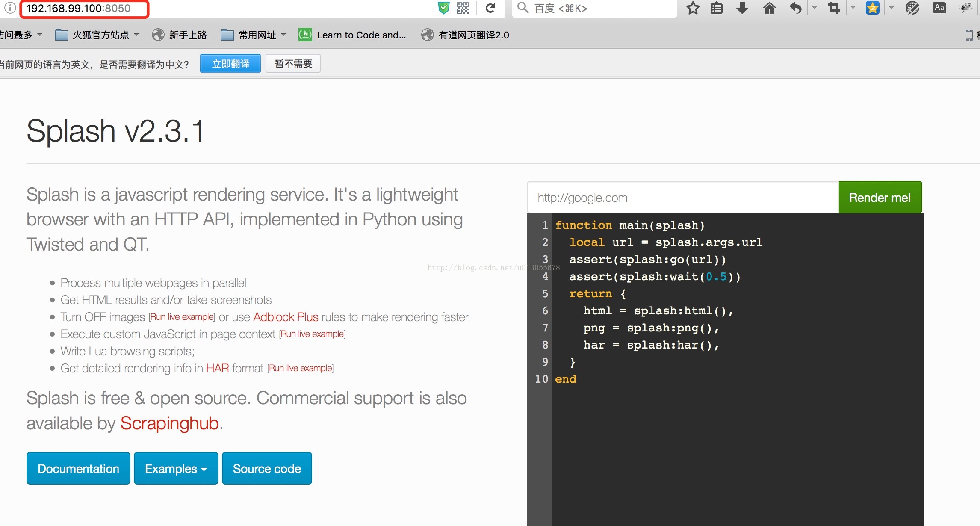Click the URL input field for rendering
Image resolution: width=980 pixels, height=526 pixels.
[x=683, y=198]
